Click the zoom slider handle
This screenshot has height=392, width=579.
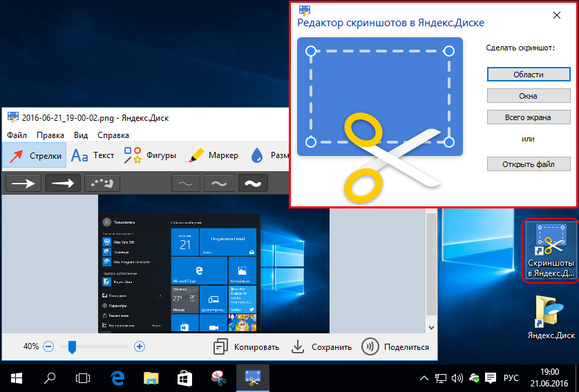tap(72, 347)
